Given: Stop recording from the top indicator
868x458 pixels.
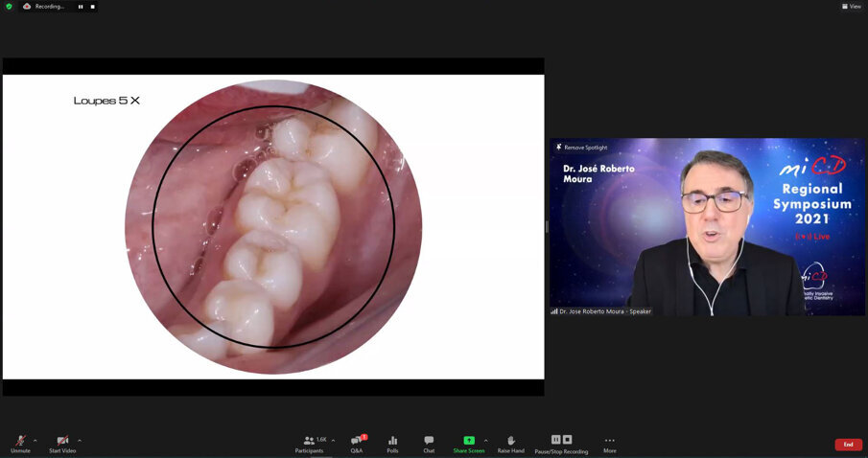Looking at the screenshot, I should tap(92, 7).
